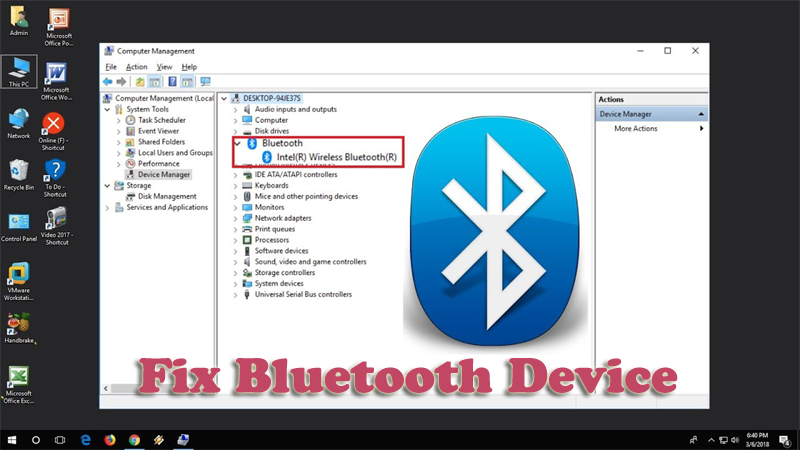Open Admin desktop folder icon
Image resolution: width=800 pixels, height=450 pixels.
[19, 20]
